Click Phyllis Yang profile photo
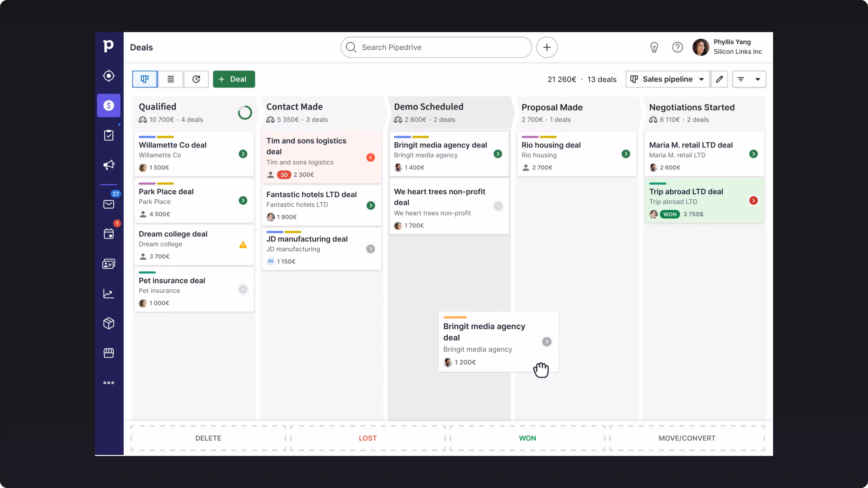Image resolution: width=868 pixels, height=488 pixels. click(701, 47)
